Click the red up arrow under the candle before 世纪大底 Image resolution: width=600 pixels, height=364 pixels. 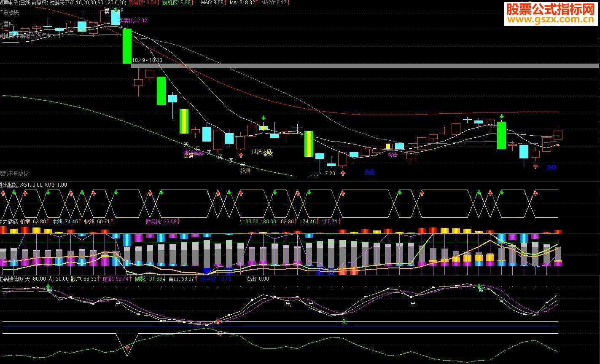pos(240,155)
